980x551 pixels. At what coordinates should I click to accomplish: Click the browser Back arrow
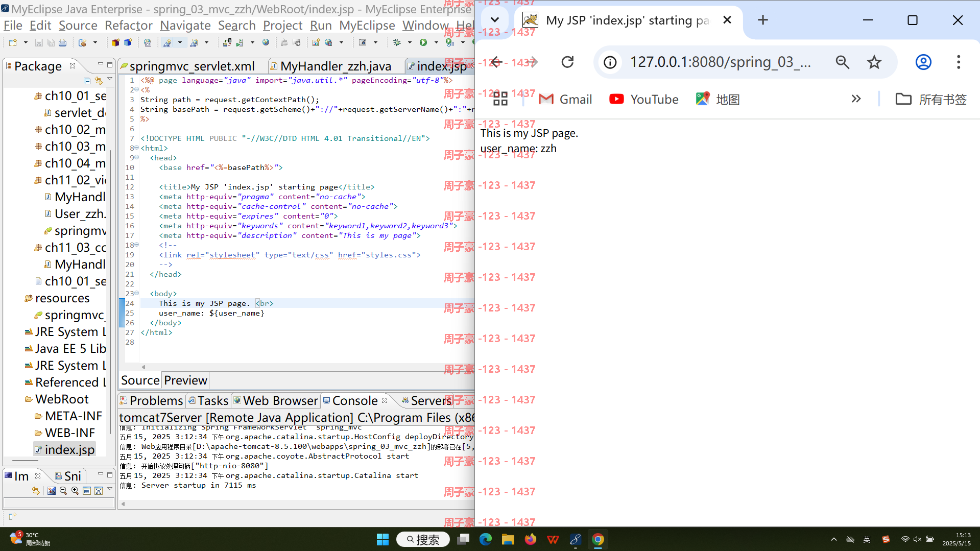(x=495, y=62)
